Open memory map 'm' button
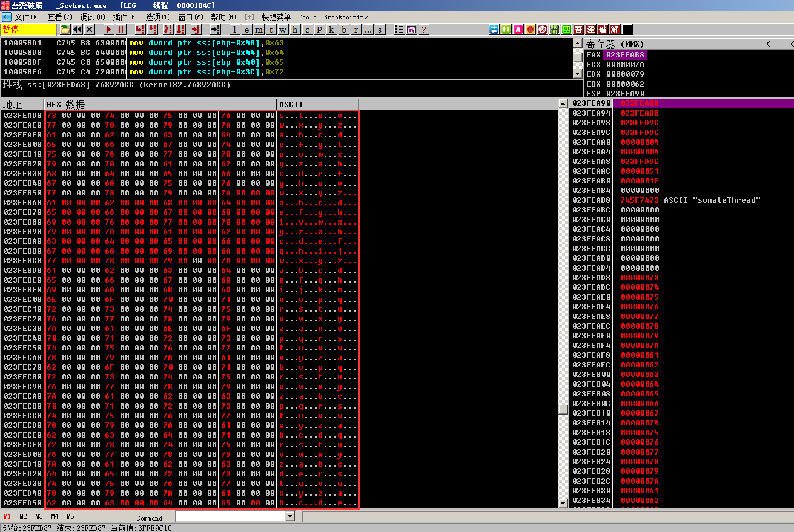Viewport: 794px width, 532px height. click(x=259, y=30)
